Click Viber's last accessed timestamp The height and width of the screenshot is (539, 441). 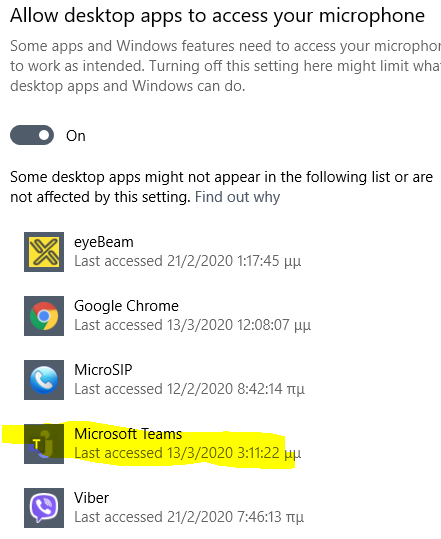click(189, 517)
